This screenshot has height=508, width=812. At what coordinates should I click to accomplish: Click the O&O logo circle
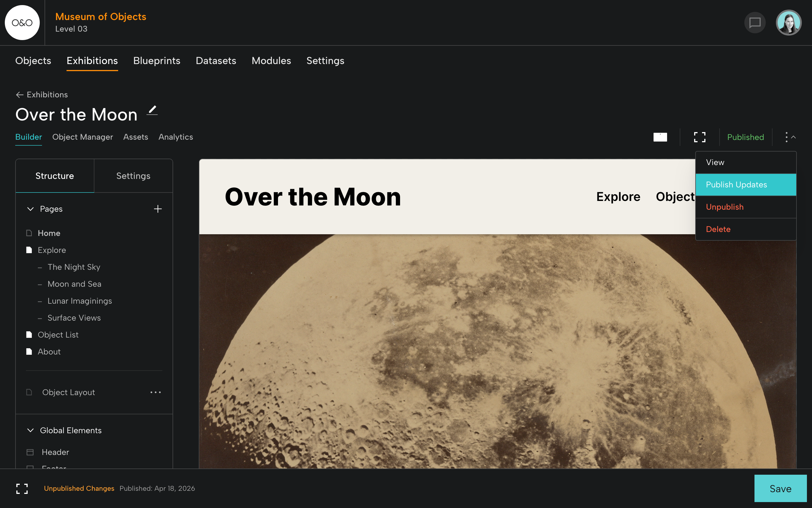click(22, 23)
